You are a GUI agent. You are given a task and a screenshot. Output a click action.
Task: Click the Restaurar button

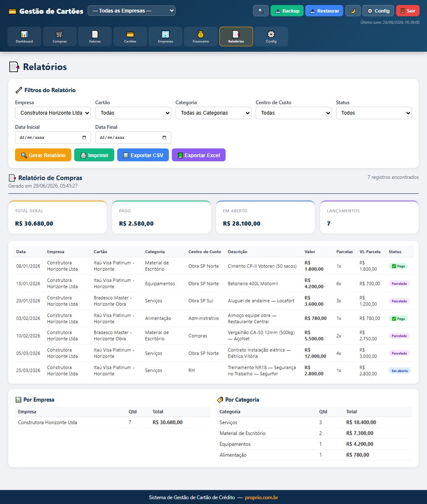tap(324, 11)
